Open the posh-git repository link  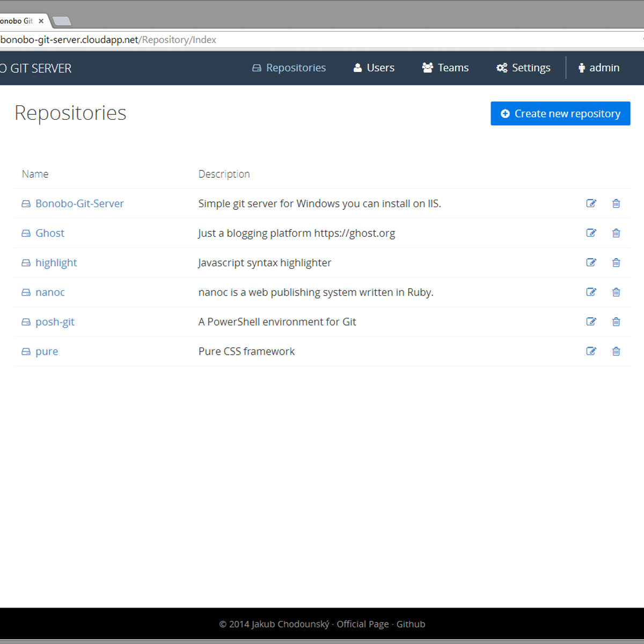pyautogui.click(x=55, y=321)
